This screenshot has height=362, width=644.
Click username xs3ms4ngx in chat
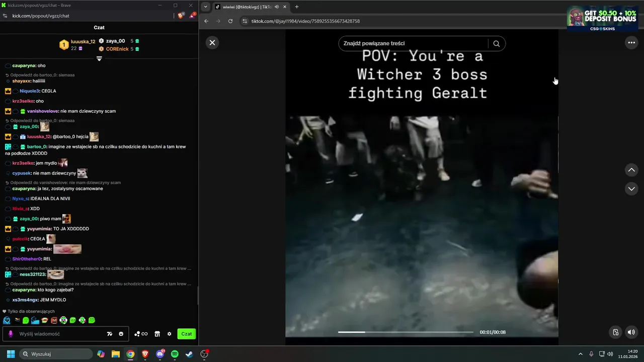[25, 300]
